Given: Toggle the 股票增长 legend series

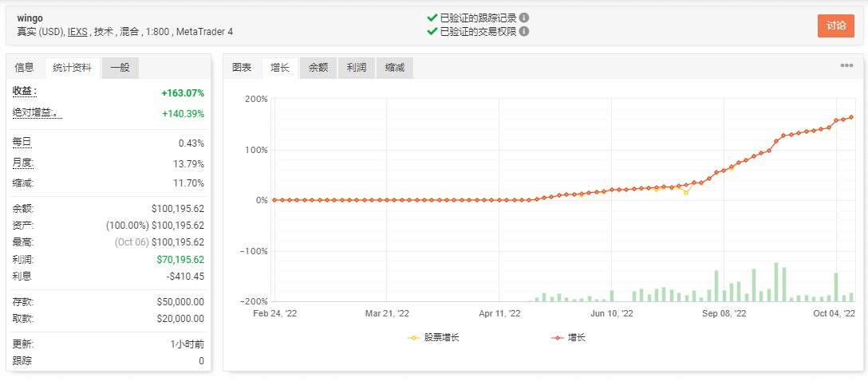Looking at the screenshot, I should point(433,337).
